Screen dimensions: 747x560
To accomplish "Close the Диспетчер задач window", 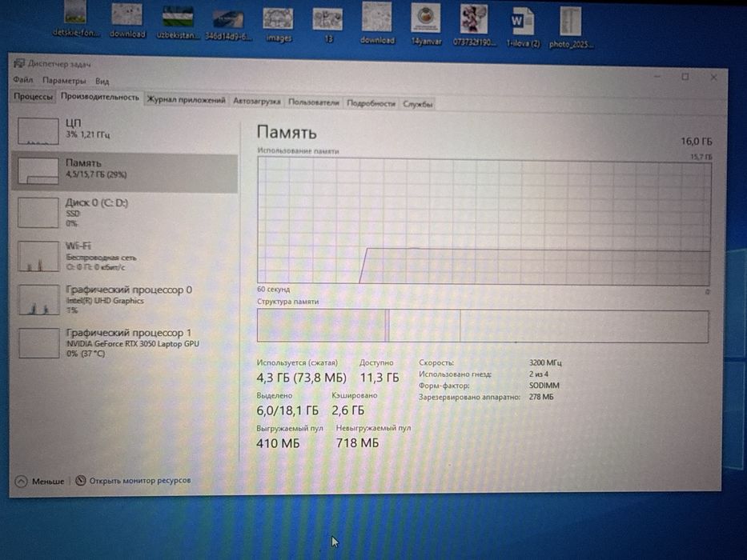I will click(x=713, y=77).
